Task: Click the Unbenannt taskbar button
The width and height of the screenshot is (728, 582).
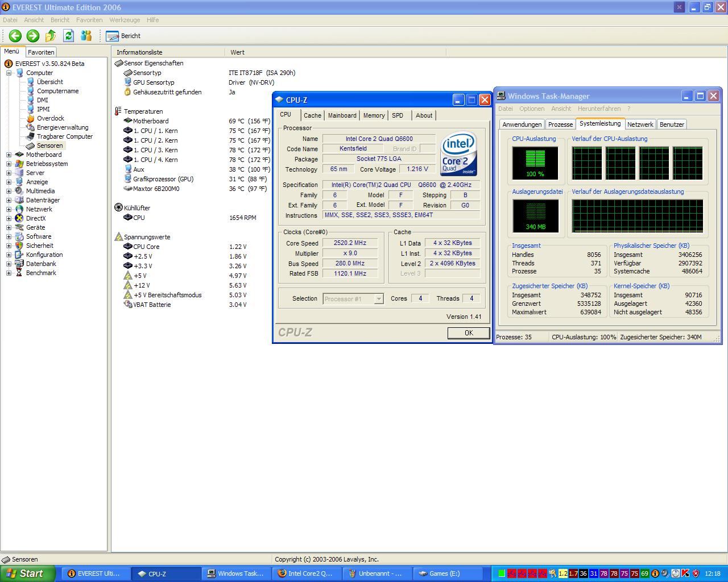Action: point(378,573)
